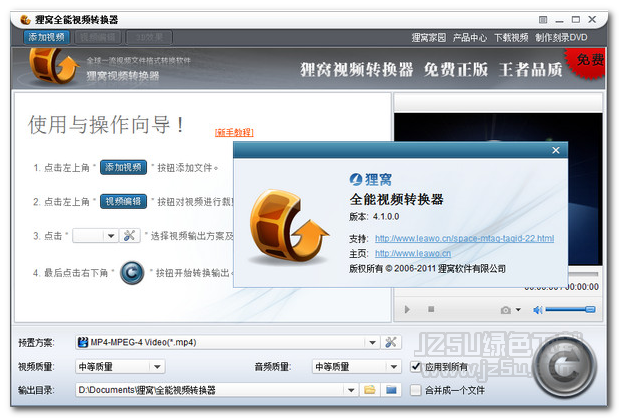Click the film-reel logo in About dialog
Image resolution: width=619 pixels, height=418 pixels.
[x=288, y=226]
